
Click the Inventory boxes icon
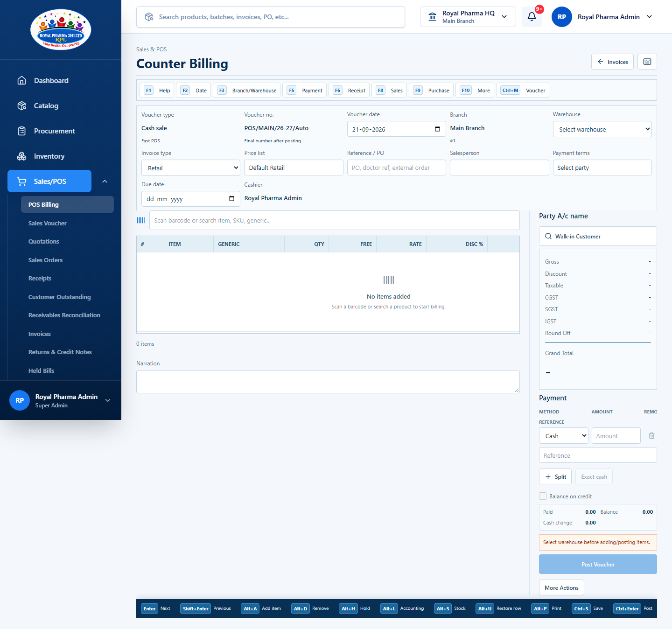tap(21, 156)
